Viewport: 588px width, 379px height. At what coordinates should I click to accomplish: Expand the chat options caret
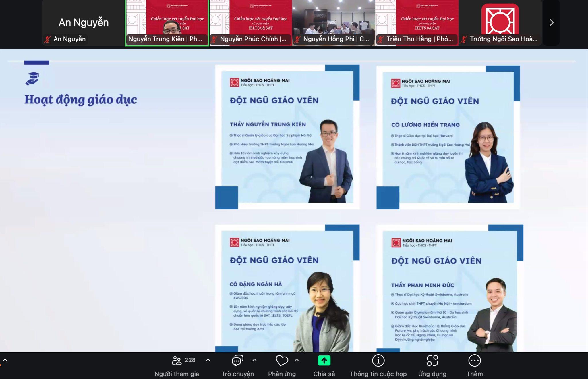(254, 360)
